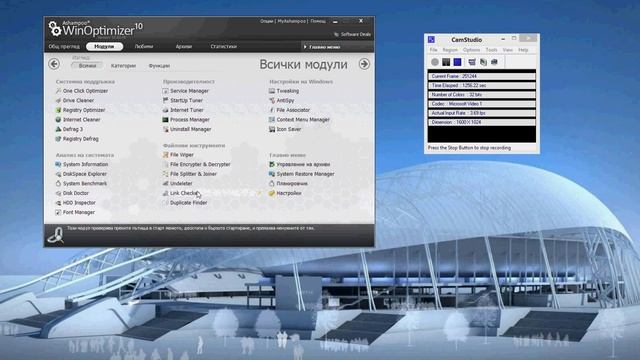The image size is (640, 360).
Task: Click CamStudio's fourth toolbar icon, right of Stop
Action: [x=472, y=62]
